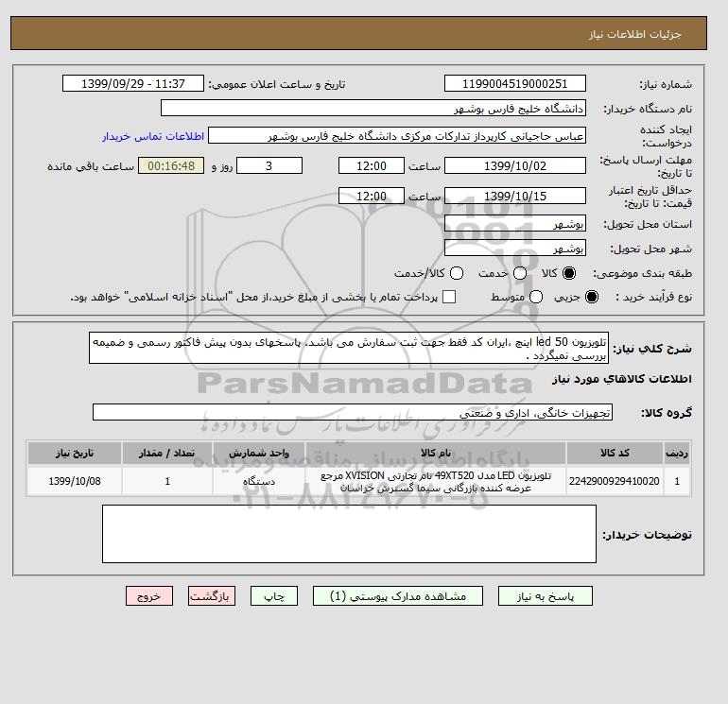Image resolution: width=728 pixels, height=704 pixels.
Task: Click the need number field 1199004519000251
Action: pyautogui.click(x=515, y=83)
